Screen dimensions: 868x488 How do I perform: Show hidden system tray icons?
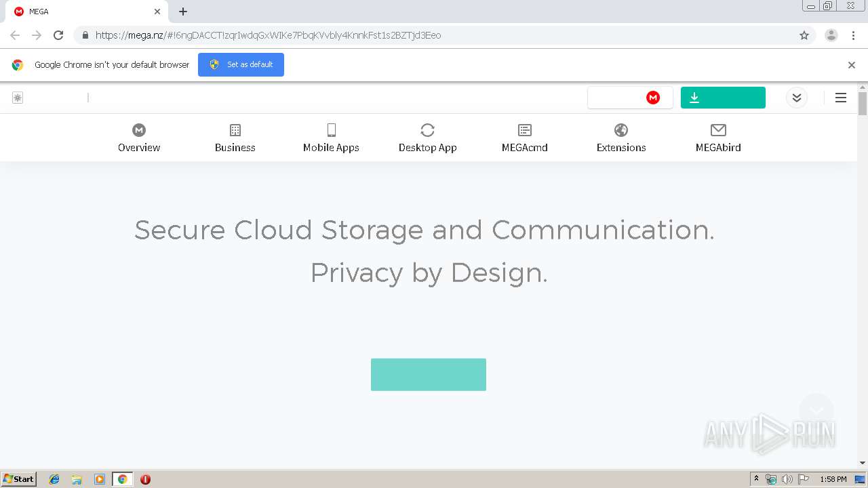click(757, 479)
